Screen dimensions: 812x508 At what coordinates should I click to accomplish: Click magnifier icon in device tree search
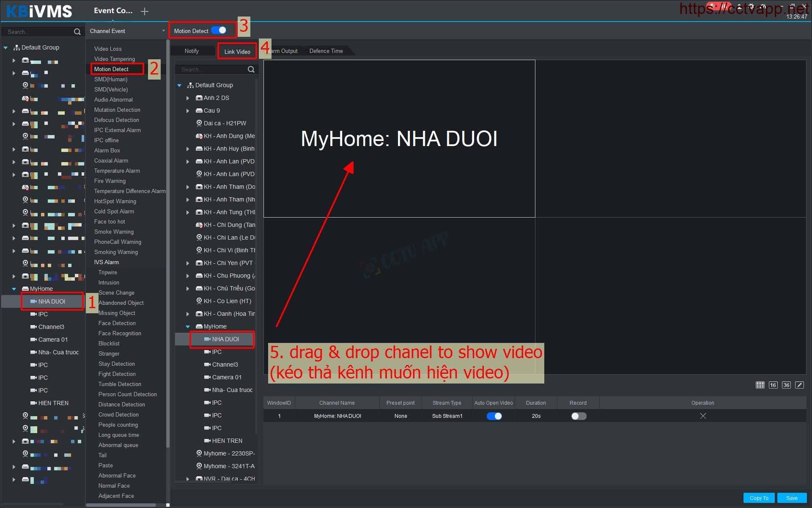[x=77, y=32]
